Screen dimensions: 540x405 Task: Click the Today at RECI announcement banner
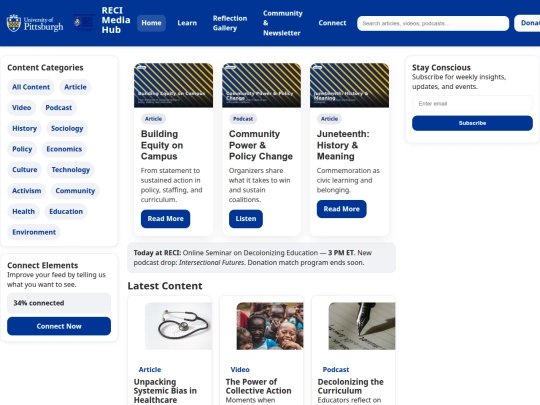click(x=261, y=257)
